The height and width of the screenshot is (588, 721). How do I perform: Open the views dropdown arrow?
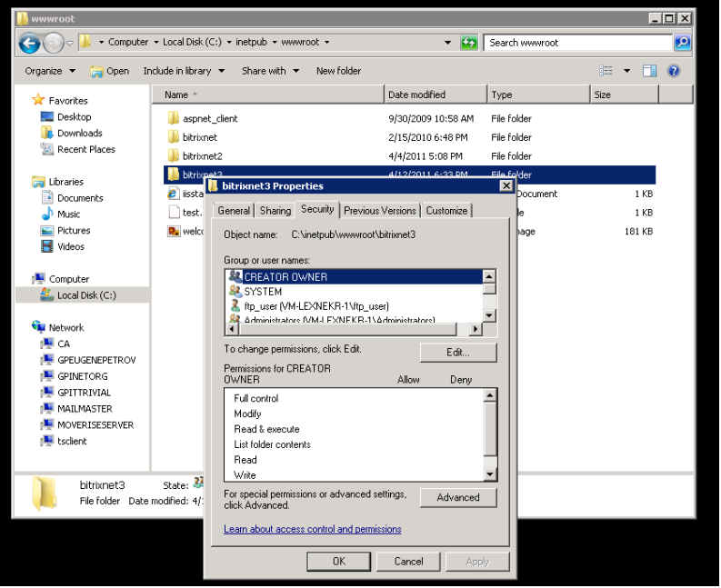click(626, 71)
